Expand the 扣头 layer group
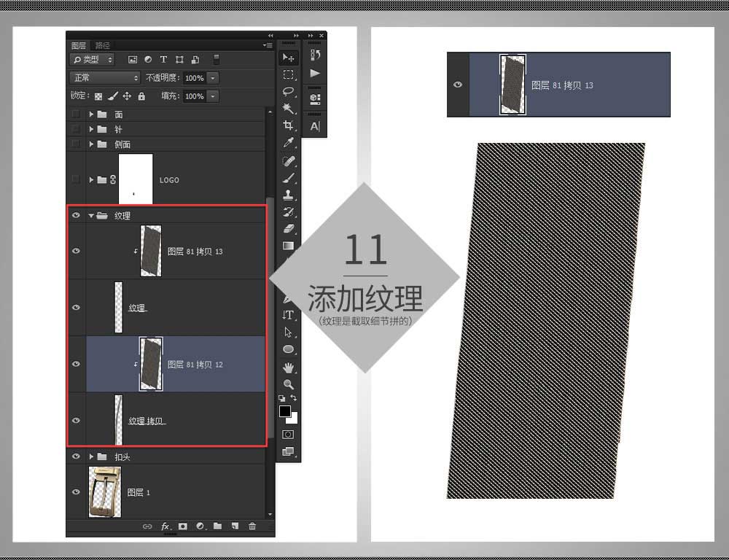 91,456
